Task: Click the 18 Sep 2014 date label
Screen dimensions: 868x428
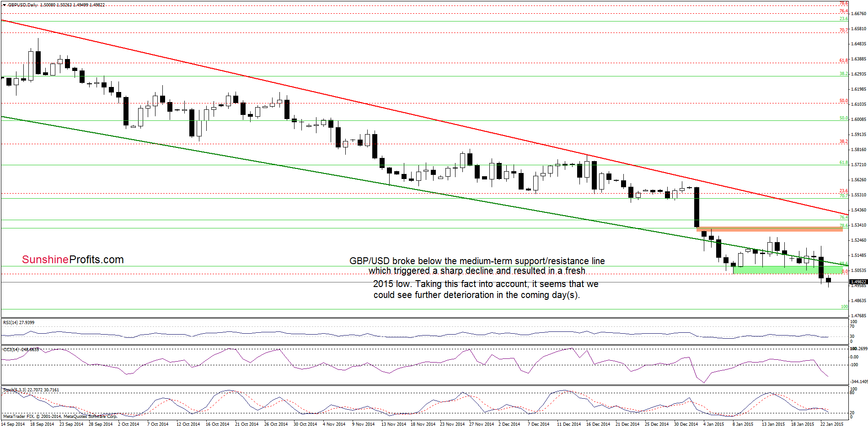Action: point(42,424)
